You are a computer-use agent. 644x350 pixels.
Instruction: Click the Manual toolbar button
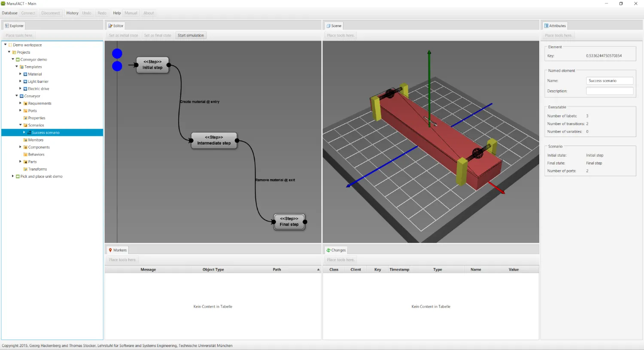tap(131, 13)
